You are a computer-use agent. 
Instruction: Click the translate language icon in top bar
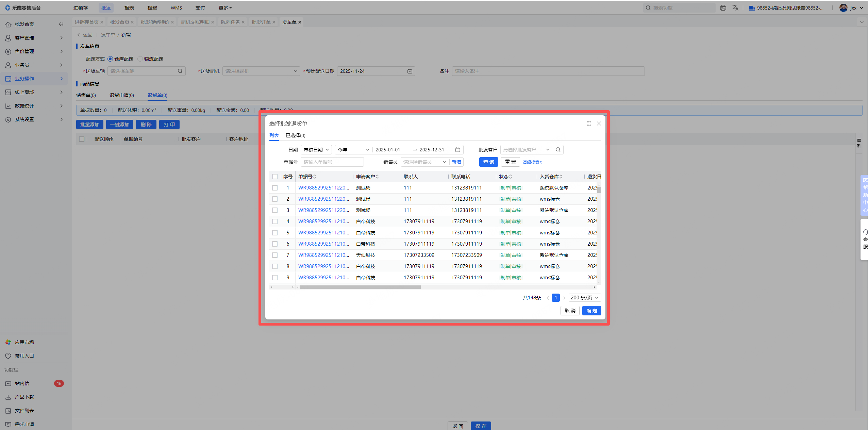point(735,8)
